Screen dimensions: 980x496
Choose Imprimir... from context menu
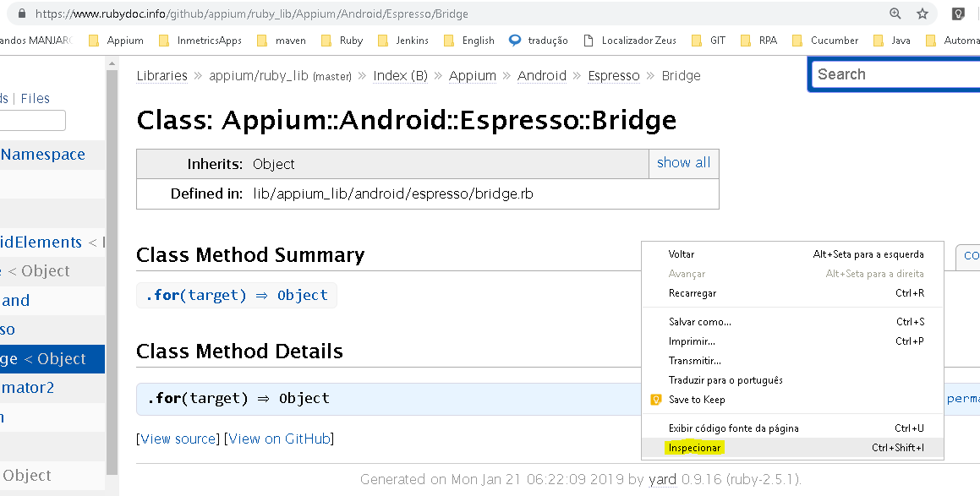point(792,341)
